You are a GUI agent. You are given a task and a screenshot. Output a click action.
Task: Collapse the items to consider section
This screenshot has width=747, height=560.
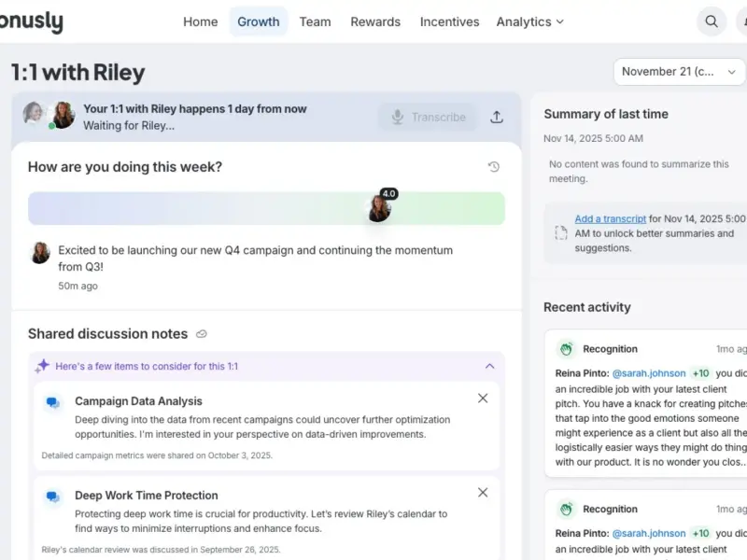pyautogui.click(x=489, y=366)
